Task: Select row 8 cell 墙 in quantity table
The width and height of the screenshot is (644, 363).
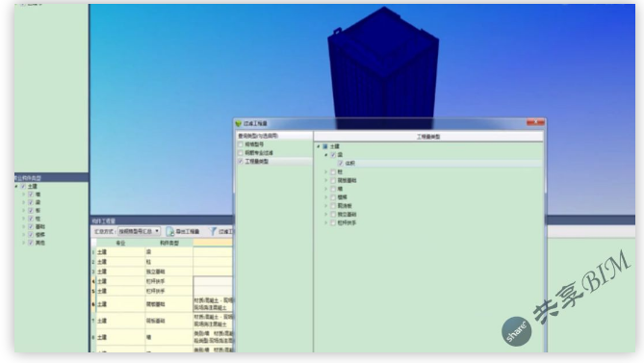Action: pos(169,337)
